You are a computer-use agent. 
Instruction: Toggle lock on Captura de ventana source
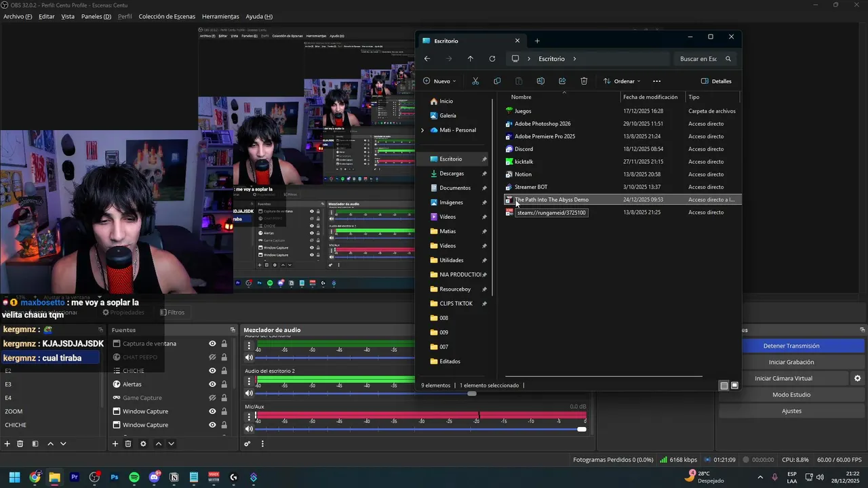224,344
